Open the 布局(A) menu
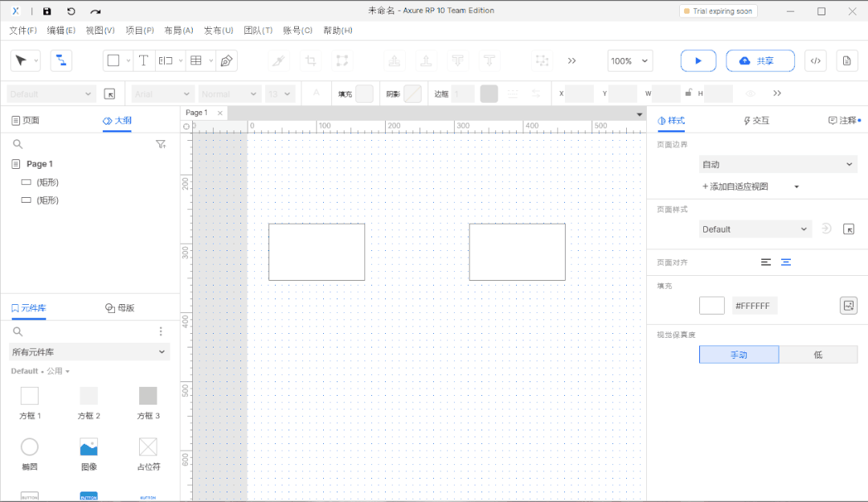Viewport: 868px width, 502px height. [x=178, y=31]
